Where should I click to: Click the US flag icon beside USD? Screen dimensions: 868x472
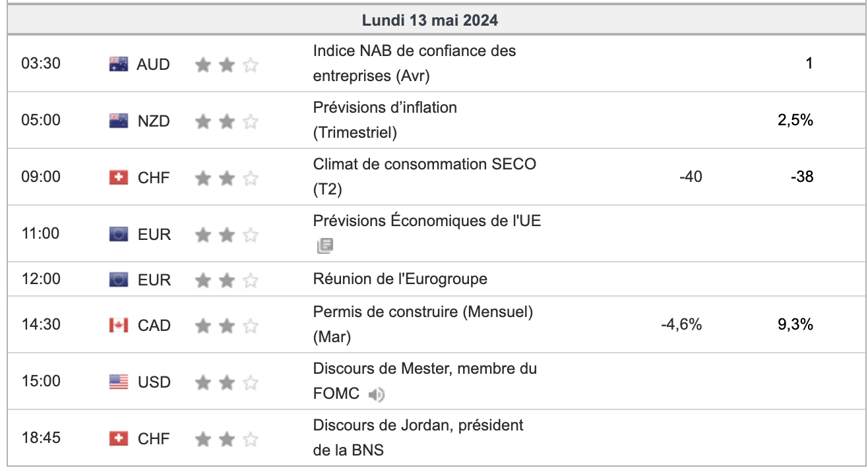point(118,382)
